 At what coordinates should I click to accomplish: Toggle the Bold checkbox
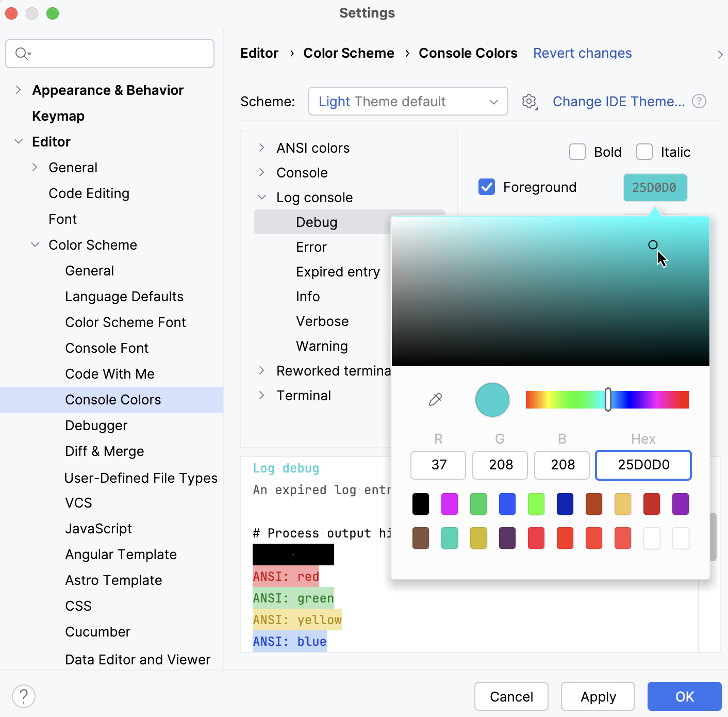577,152
